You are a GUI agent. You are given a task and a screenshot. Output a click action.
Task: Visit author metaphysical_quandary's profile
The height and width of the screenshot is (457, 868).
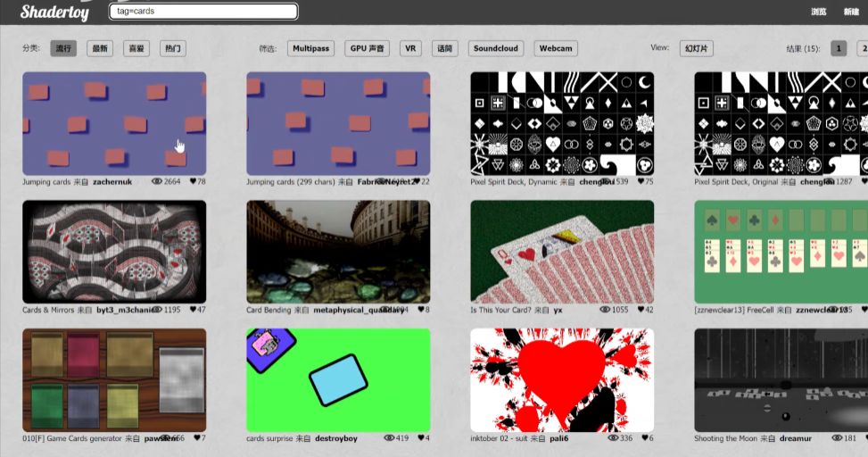[x=358, y=311]
